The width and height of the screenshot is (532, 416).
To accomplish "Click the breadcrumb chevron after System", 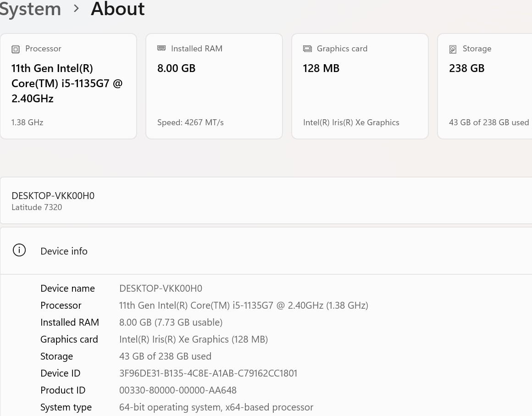I will pyautogui.click(x=76, y=8).
